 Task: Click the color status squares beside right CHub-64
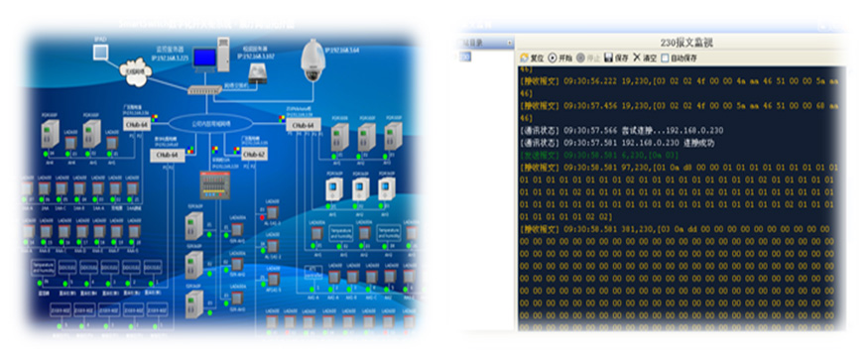click(x=282, y=118)
